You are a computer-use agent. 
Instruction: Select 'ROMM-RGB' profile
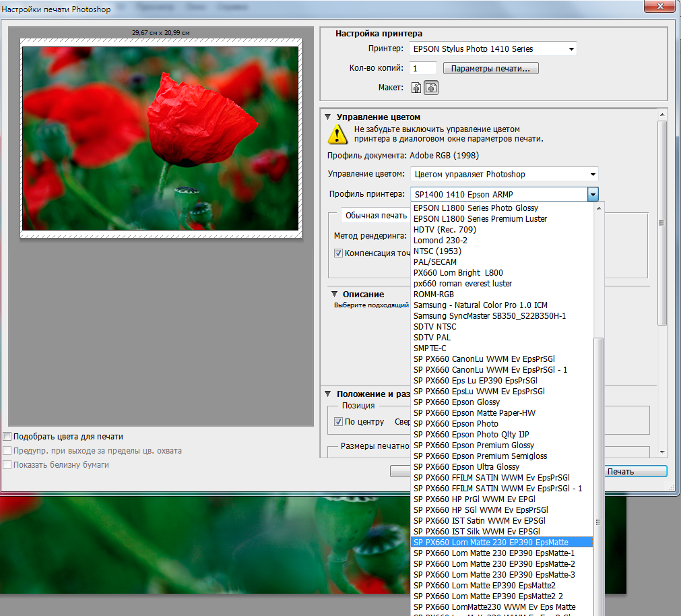(x=502, y=294)
